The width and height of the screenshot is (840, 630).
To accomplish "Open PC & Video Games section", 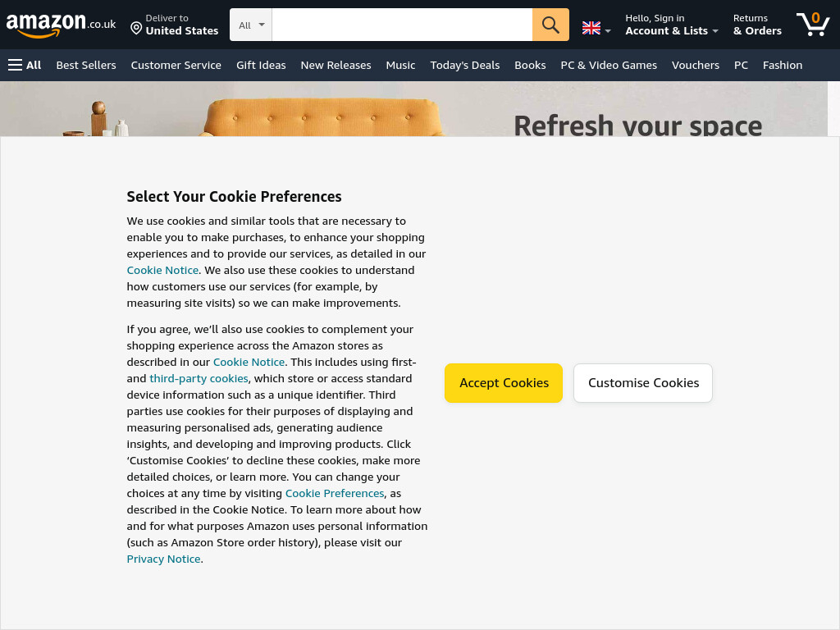I will click(x=609, y=66).
